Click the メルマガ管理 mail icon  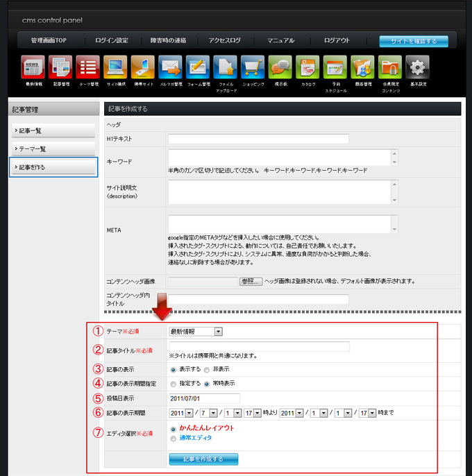[x=170, y=67]
